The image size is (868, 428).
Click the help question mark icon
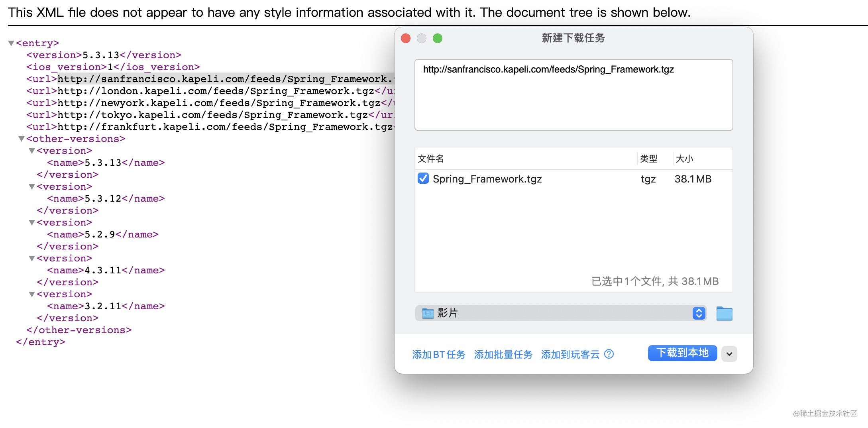609,354
